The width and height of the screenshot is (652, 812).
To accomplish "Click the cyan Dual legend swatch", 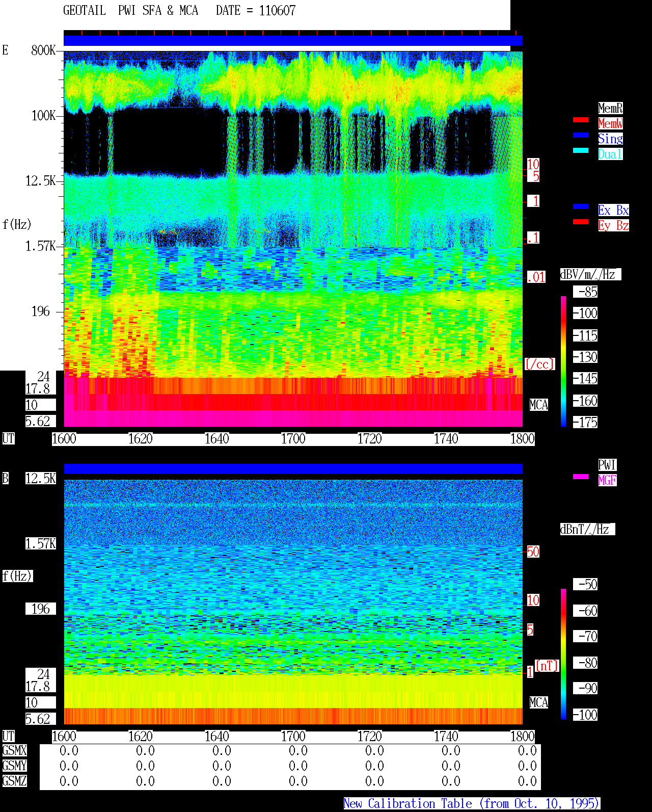I will click(581, 150).
